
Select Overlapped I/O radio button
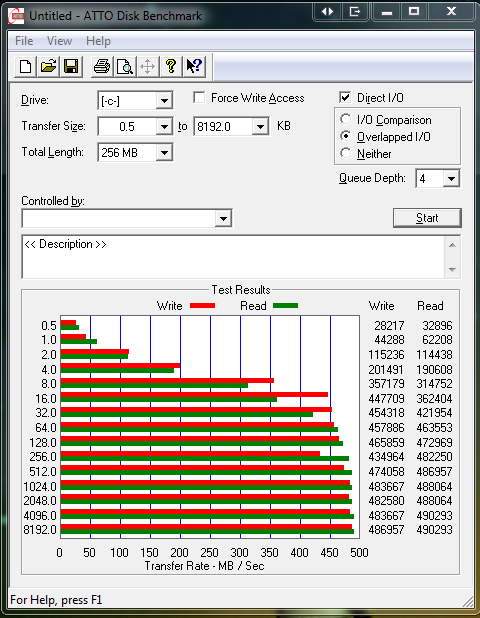[346, 136]
